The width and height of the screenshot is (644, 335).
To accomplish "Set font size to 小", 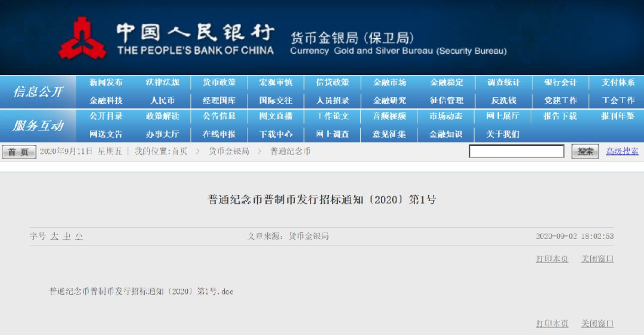I will [x=79, y=237].
